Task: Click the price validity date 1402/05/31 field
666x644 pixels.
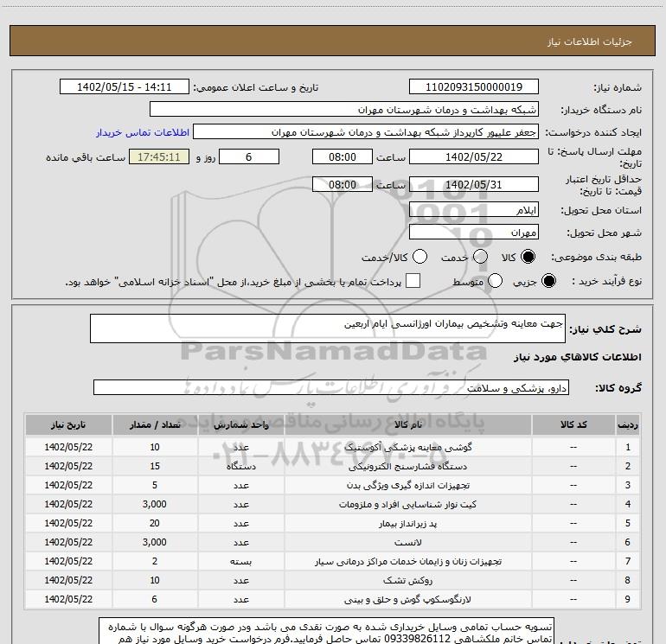Action: tap(474, 184)
